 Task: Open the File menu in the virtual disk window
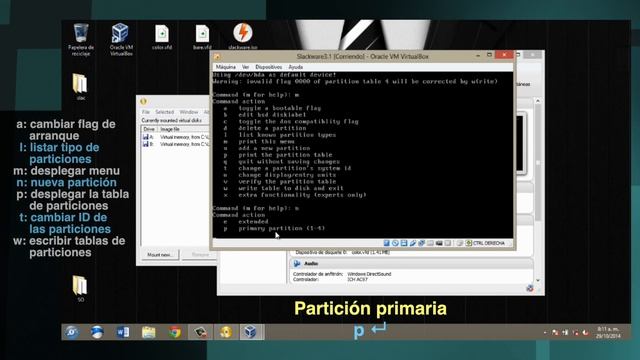146,112
